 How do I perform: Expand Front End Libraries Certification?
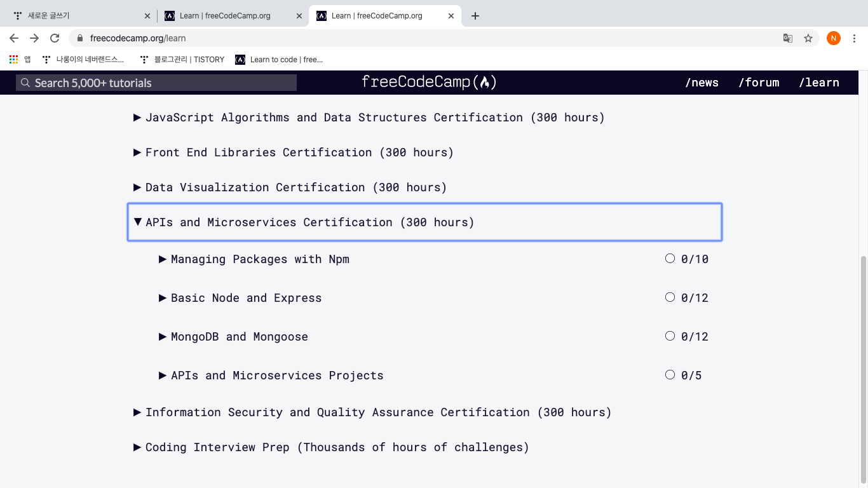294,152
